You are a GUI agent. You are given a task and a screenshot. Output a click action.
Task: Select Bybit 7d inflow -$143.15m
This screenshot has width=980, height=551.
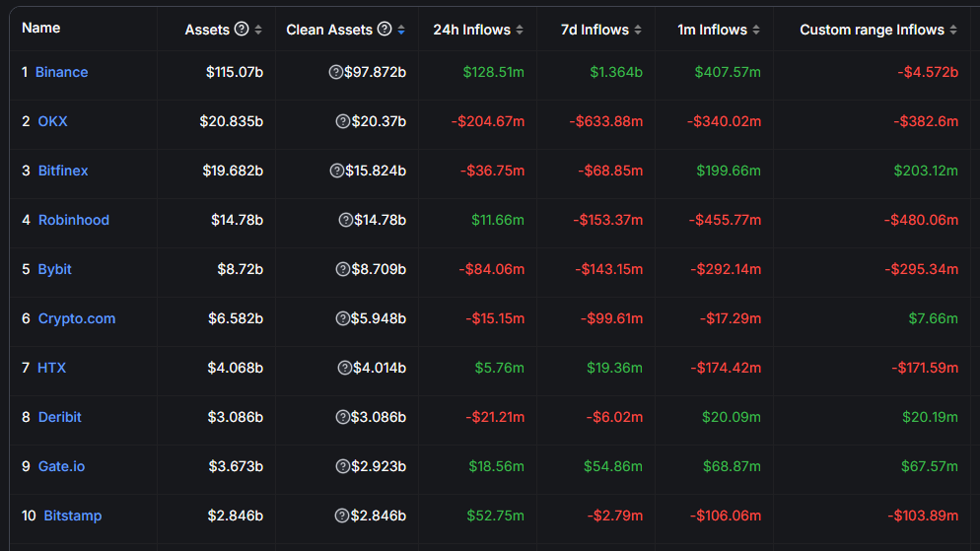pyautogui.click(x=609, y=269)
